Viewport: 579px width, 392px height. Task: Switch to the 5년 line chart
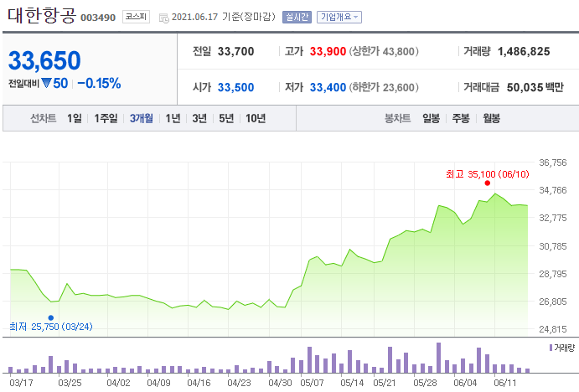tap(226, 118)
